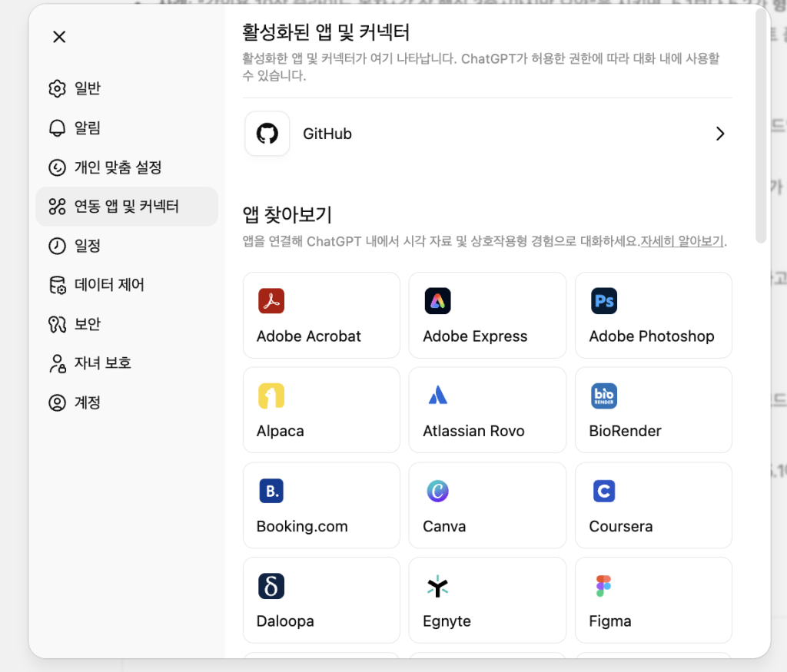Click the Coursera C icon

(604, 491)
